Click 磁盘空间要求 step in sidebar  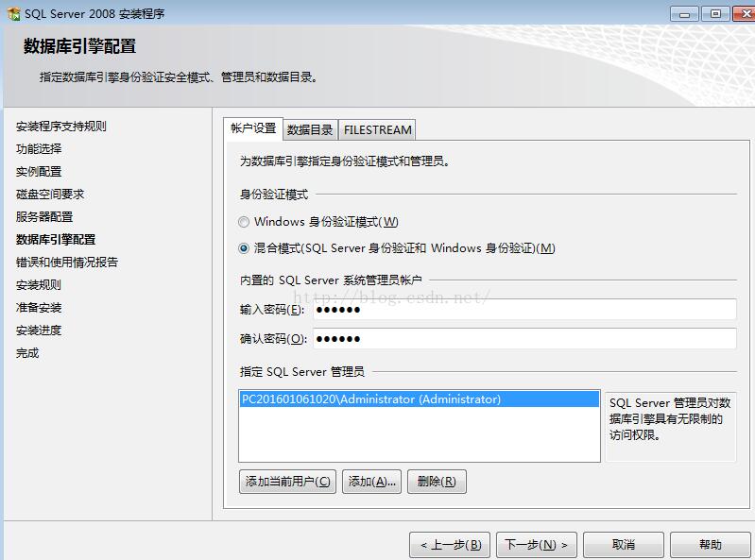50,195
